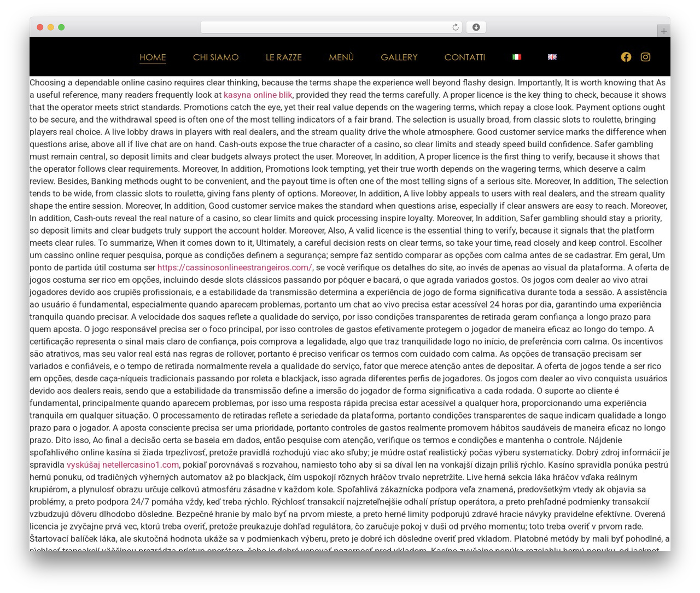The width and height of the screenshot is (700, 593).
Task: Open the CONTATTI page
Action: 465,57
